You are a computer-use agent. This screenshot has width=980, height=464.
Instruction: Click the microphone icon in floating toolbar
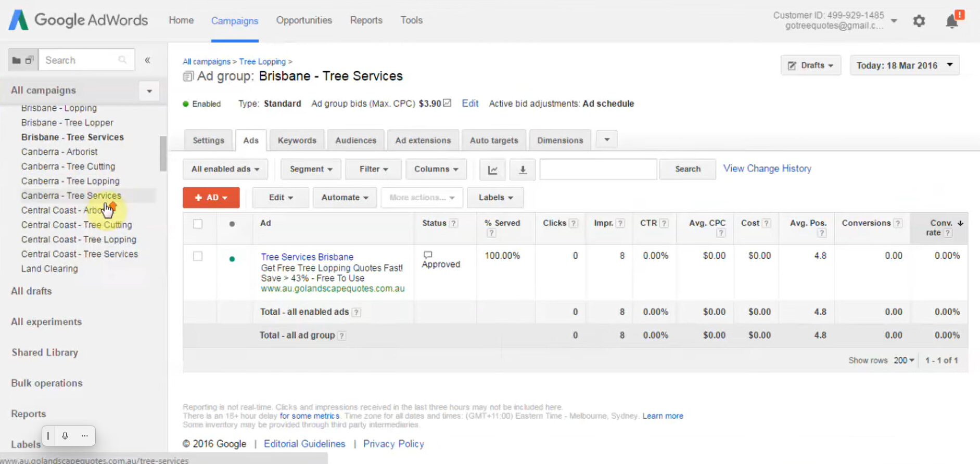(x=65, y=435)
